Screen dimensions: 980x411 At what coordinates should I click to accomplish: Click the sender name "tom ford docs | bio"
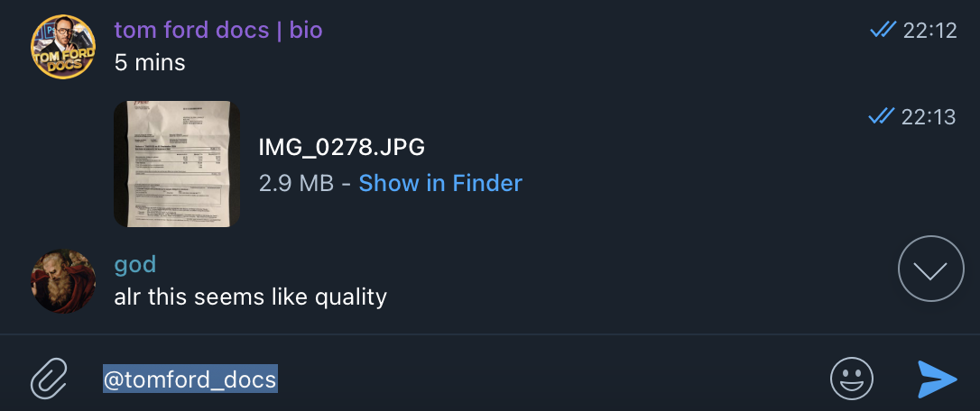click(218, 30)
